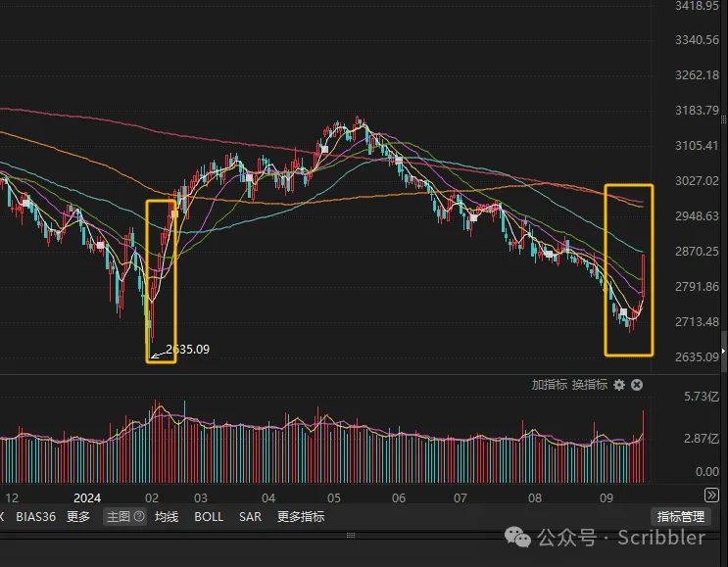Open 指标管理 indicator management
The image size is (728, 567).
point(680,516)
